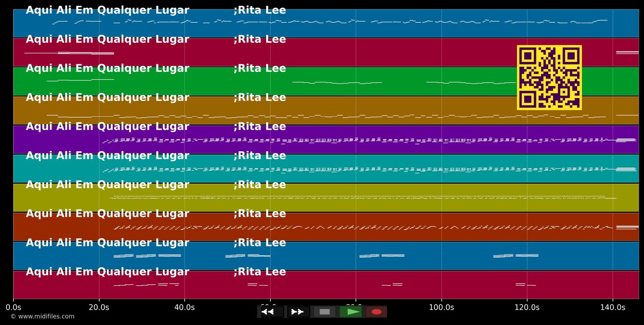This screenshot has height=325, width=644.
Task: Click the 100.0s time axis label
Action: [441, 307]
